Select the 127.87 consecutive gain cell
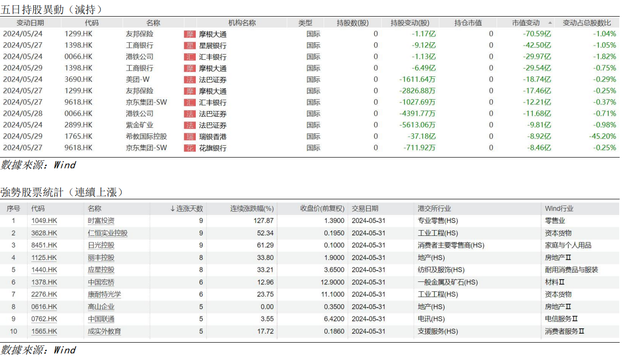This screenshot has height=364, width=623. point(264,221)
